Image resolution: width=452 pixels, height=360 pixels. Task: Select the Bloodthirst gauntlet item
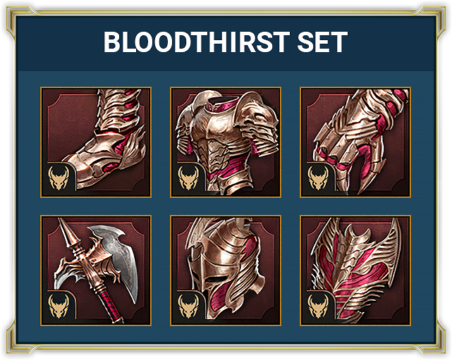point(355,142)
